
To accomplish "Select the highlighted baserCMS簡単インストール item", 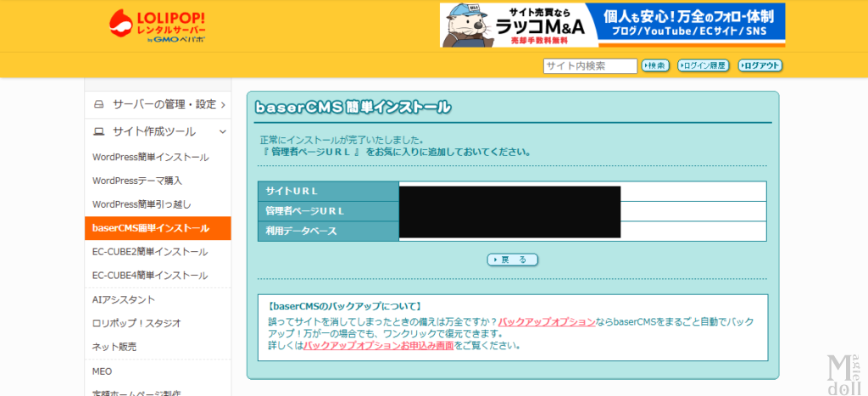I will point(150,228).
